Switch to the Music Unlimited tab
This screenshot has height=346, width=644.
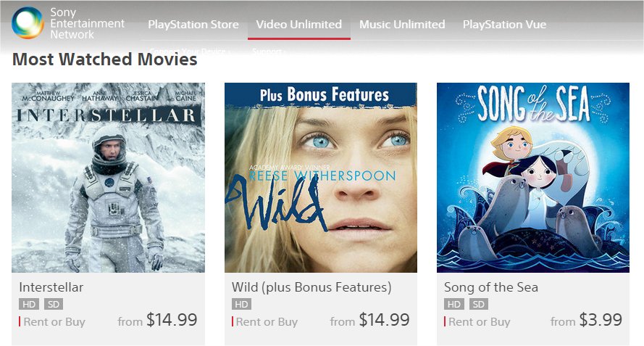click(x=402, y=25)
